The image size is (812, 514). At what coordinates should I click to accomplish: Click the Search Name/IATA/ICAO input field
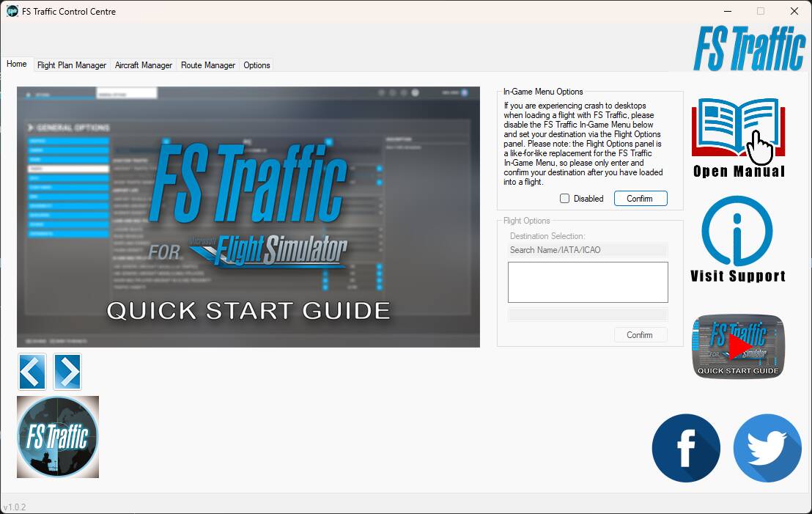coord(588,249)
